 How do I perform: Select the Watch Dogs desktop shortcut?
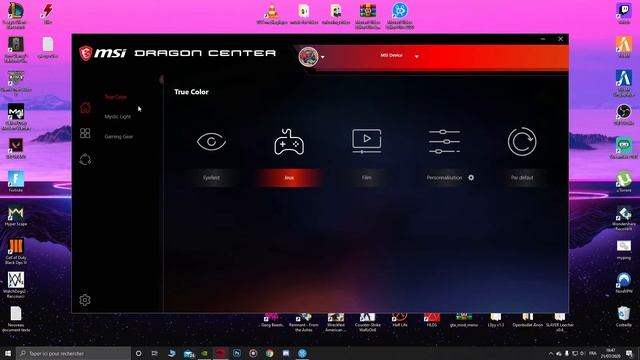pyautogui.click(x=16, y=284)
